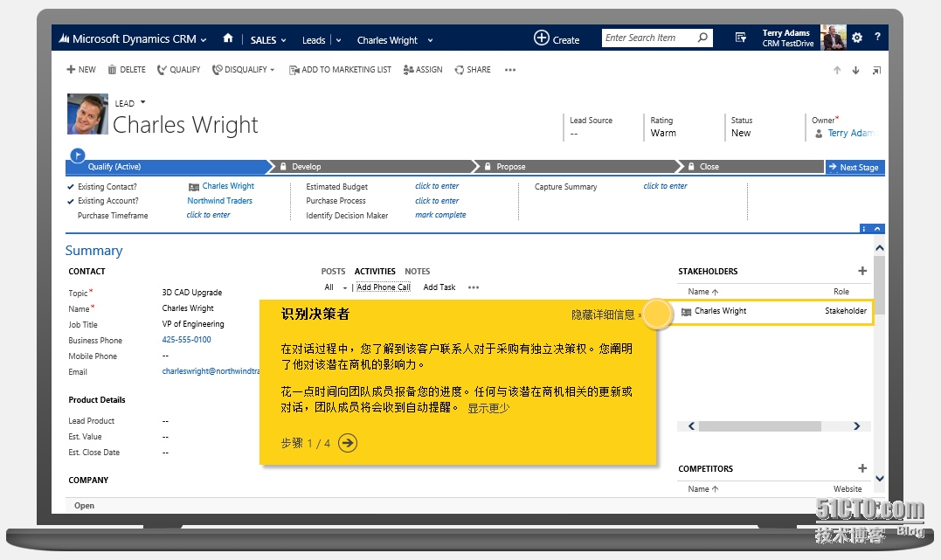Open the Leads dropdown arrow
This screenshot has height=560, width=941.
[x=338, y=40]
